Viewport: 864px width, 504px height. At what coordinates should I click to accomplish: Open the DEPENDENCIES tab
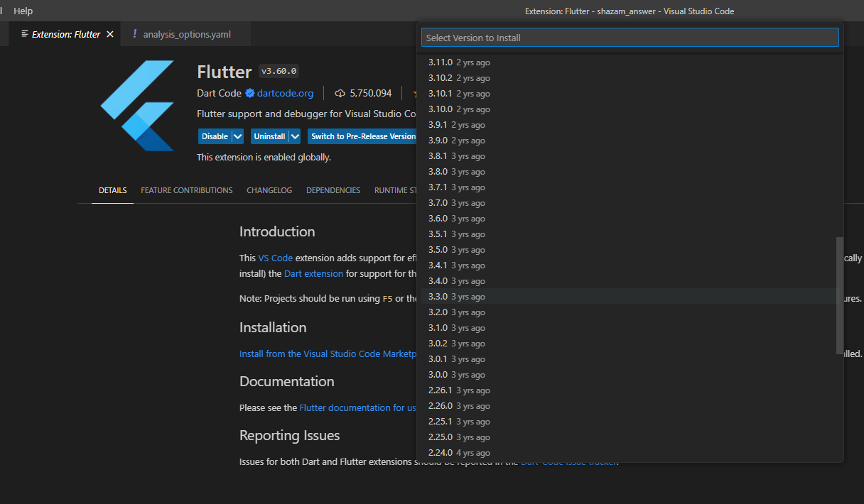[333, 190]
